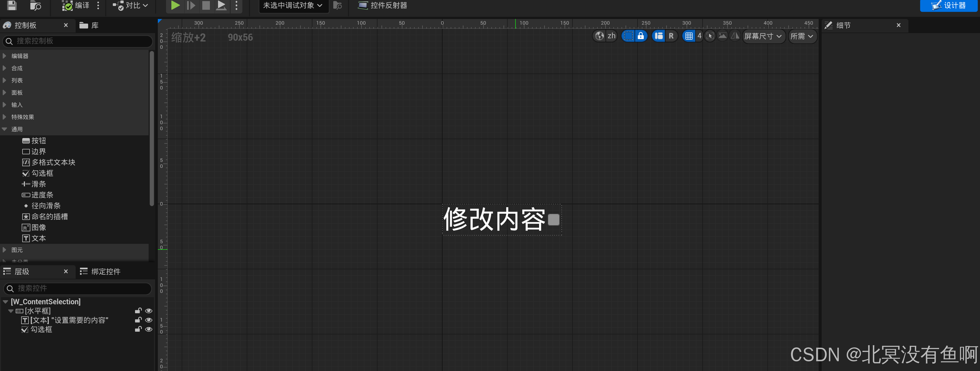This screenshot has height=371, width=980.
Task: Click the respect locks selection cursor icon
Action: [x=710, y=36]
